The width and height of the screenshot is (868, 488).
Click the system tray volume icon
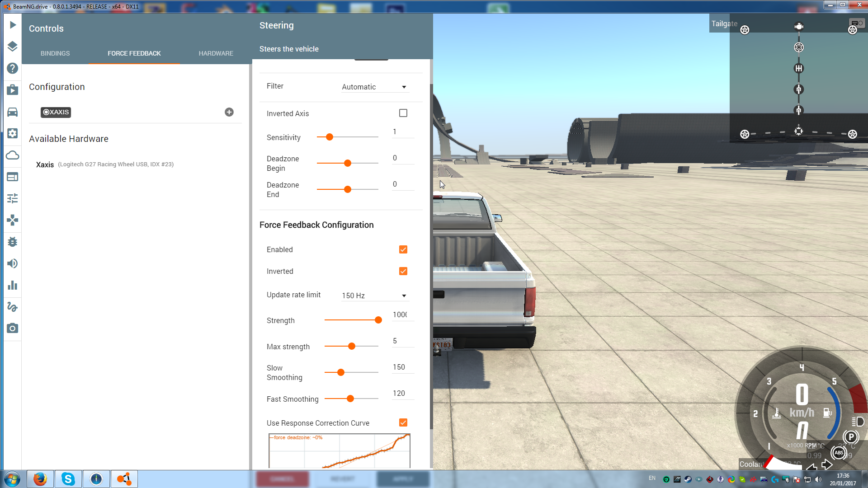coord(818,479)
